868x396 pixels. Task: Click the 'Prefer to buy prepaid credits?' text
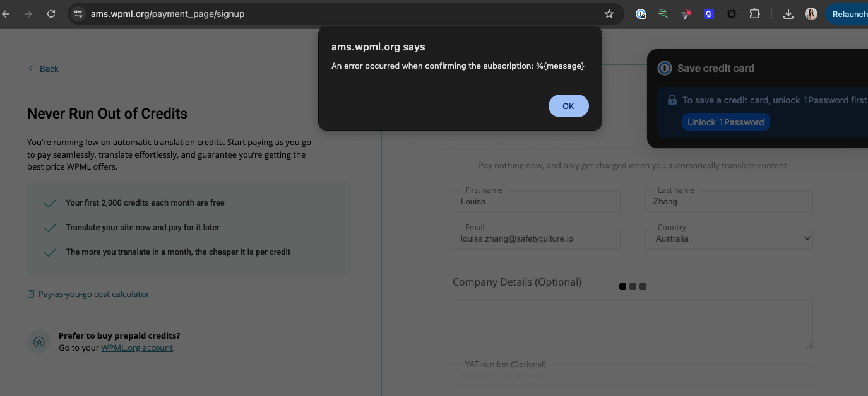coord(119,335)
